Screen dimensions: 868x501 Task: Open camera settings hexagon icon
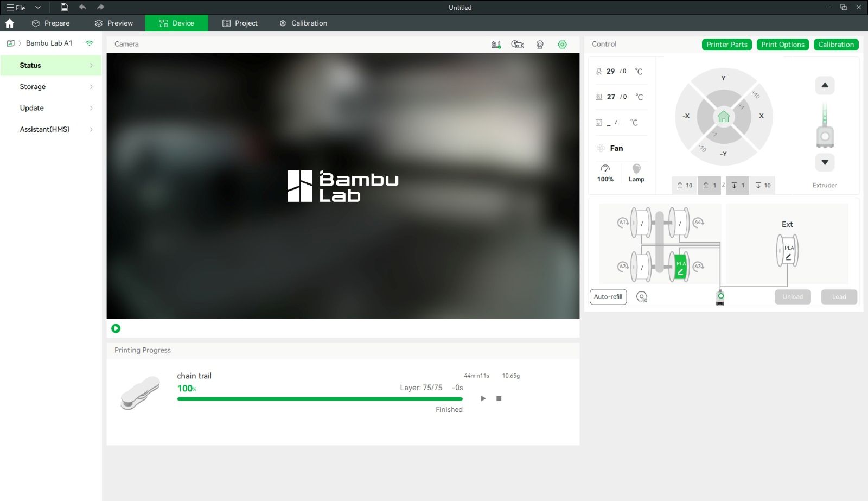(x=562, y=45)
